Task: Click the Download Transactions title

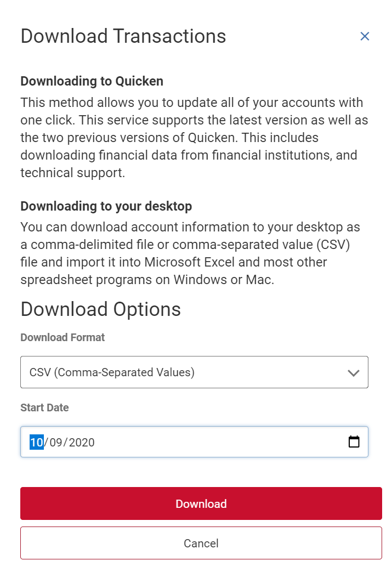Action: pyautogui.click(x=123, y=36)
